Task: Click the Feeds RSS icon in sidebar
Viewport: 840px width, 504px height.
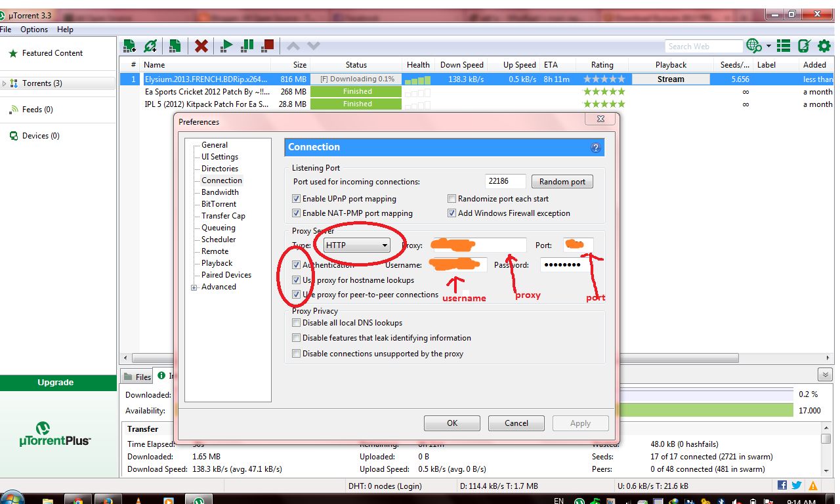Action: coord(14,110)
